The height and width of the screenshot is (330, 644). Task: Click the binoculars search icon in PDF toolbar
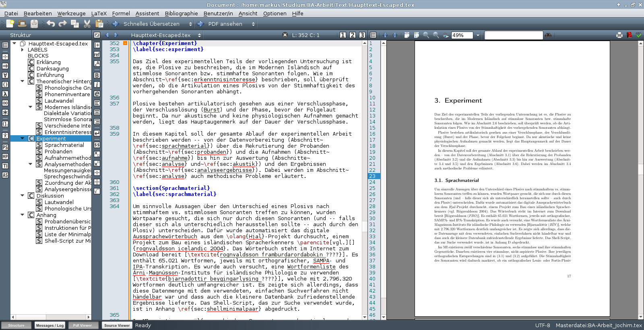pyautogui.click(x=548, y=35)
